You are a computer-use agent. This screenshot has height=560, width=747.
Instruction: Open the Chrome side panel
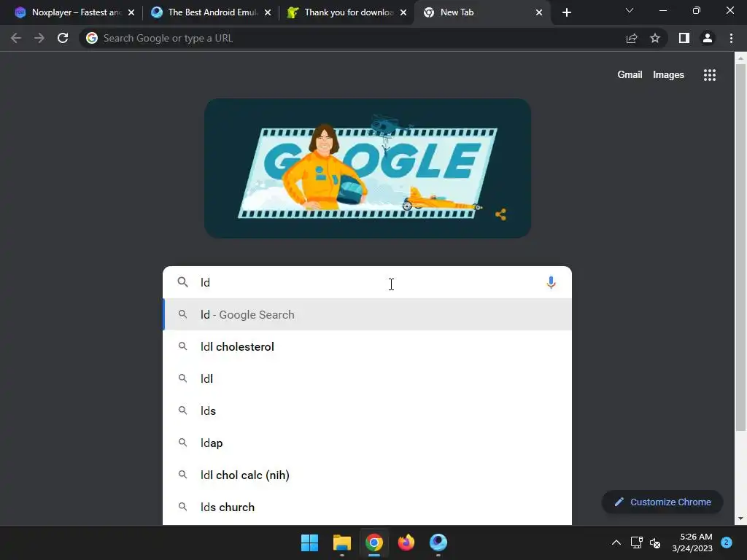point(684,38)
